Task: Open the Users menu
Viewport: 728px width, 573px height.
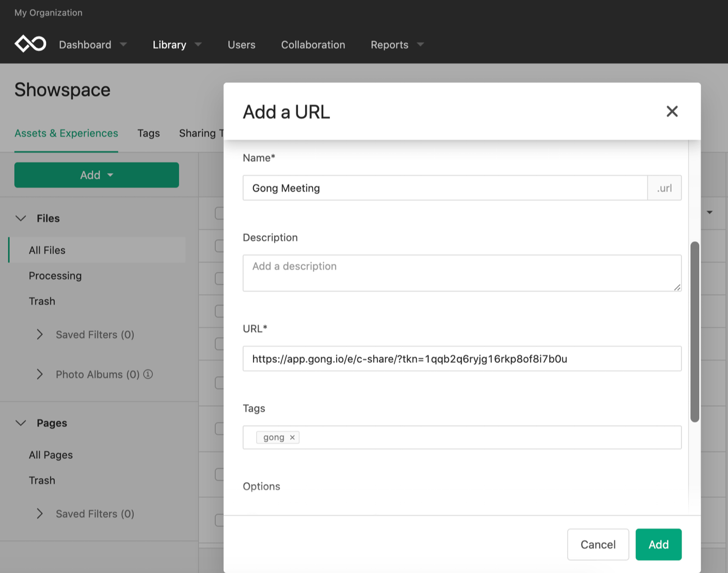Action: (x=242, y=44)
